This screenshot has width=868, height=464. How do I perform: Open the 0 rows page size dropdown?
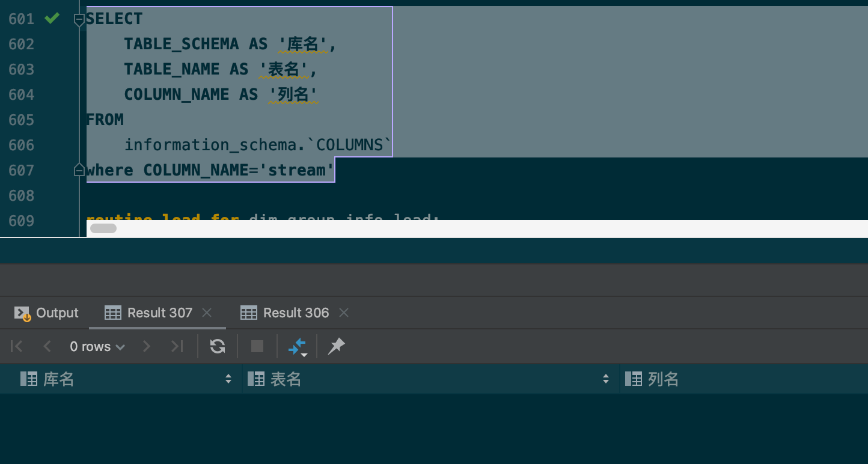tap(97, 347)
